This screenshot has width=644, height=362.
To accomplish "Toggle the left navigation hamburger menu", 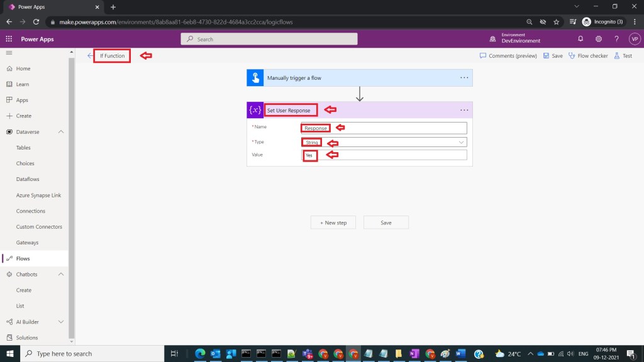I will tap(9, 53).
